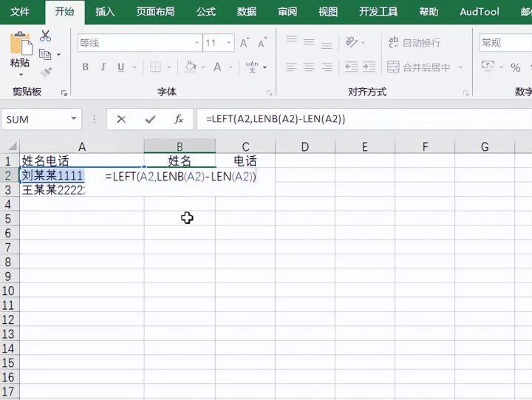Viewport: 532px width, 400px height.
Task: Click cell C1 labeled 电话
Action: (x=245, y=160)
